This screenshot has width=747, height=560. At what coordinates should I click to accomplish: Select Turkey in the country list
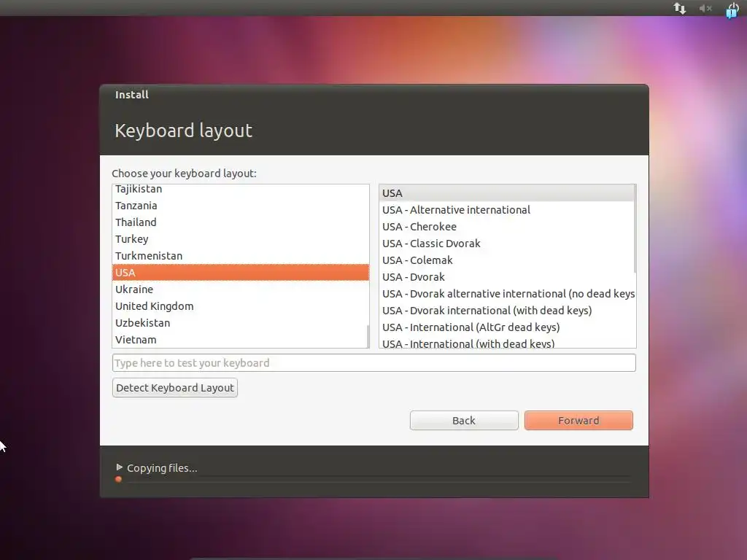pyautogui.click(x=241, y=238)
